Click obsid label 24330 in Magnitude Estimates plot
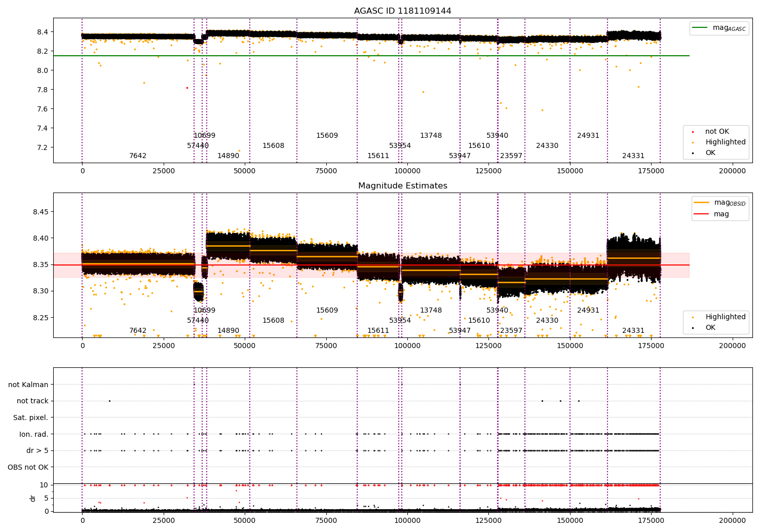Screen dimensions: 760x532 pyautogui.click(x=547, y=320)
